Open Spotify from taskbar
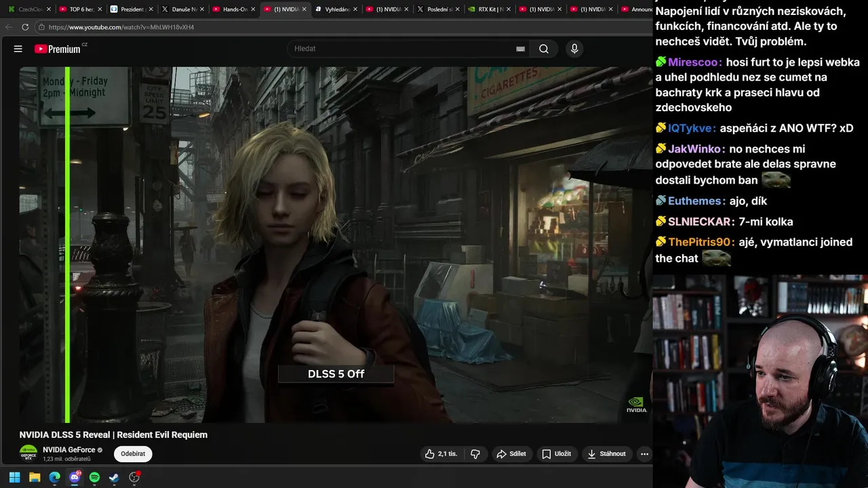 tap(94, 477)
